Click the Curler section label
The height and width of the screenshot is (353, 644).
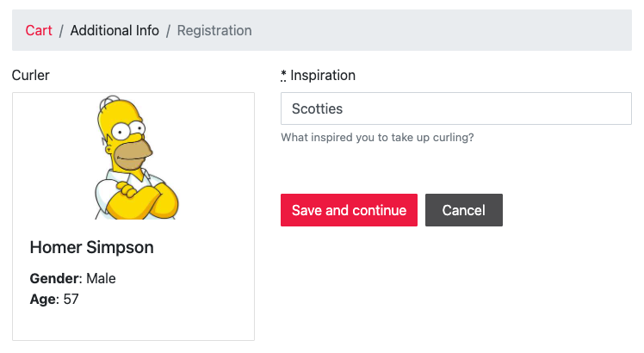pyautogui.click(x=31, y=75)
